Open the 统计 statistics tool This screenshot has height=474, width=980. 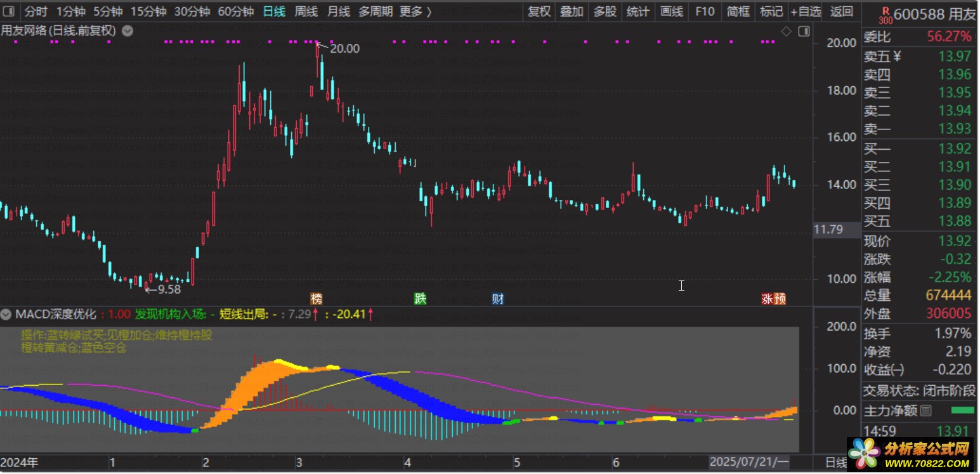pos(638,11)
